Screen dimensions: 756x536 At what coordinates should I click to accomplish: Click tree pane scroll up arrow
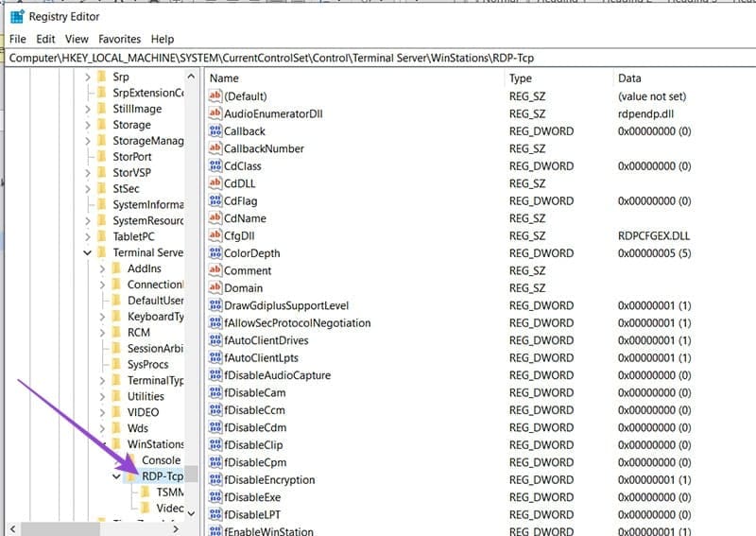(191, 77)
